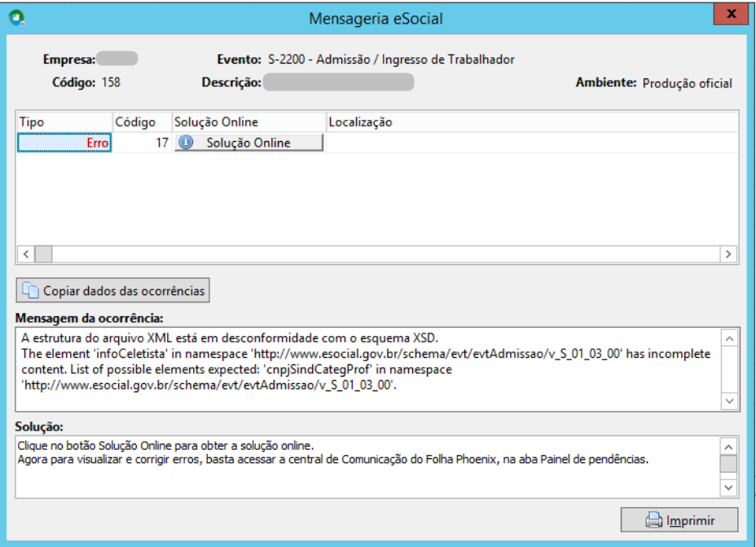Click the grid's horizontal scrollbar right arrow
The width and height of the screenshot is (756, 547).
click(x=728, y=254)
